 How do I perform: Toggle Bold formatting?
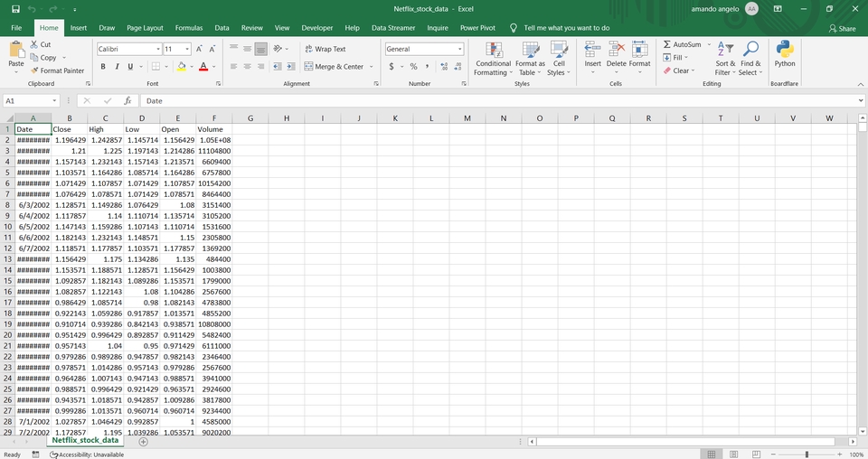103,66
